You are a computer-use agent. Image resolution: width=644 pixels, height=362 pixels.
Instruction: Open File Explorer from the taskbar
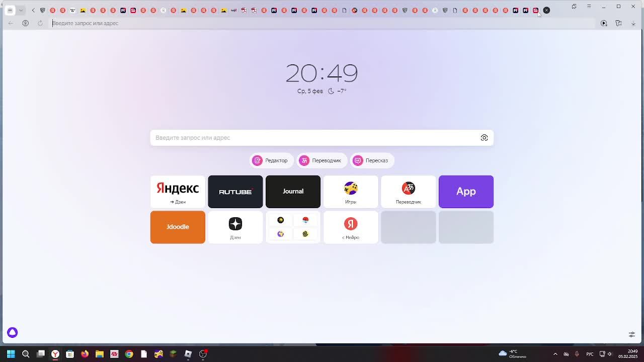[x=100, y=354]
